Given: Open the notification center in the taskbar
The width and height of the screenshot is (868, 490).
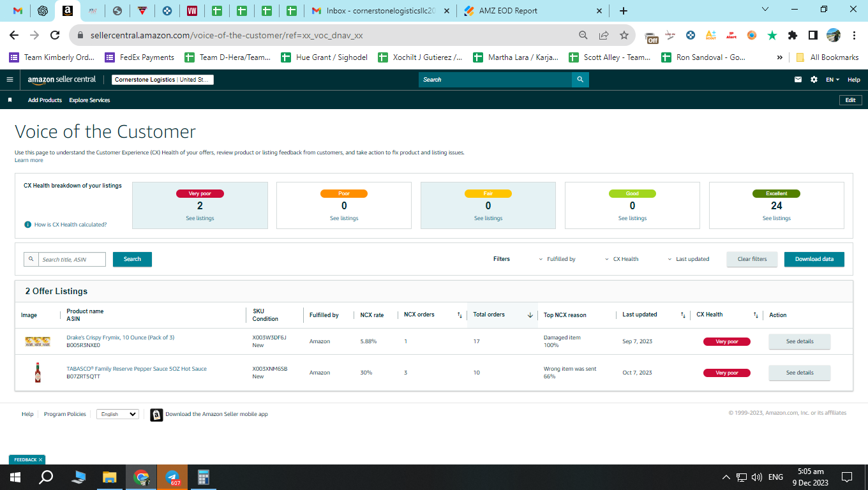Looking at the screenshot, I should coord(847,477).
